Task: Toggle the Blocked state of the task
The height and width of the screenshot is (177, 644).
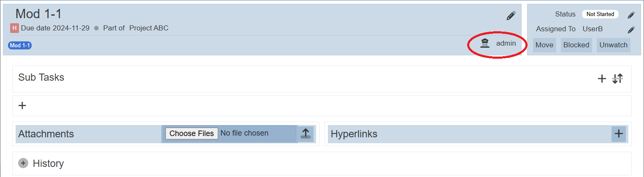Action: (576, 45)
